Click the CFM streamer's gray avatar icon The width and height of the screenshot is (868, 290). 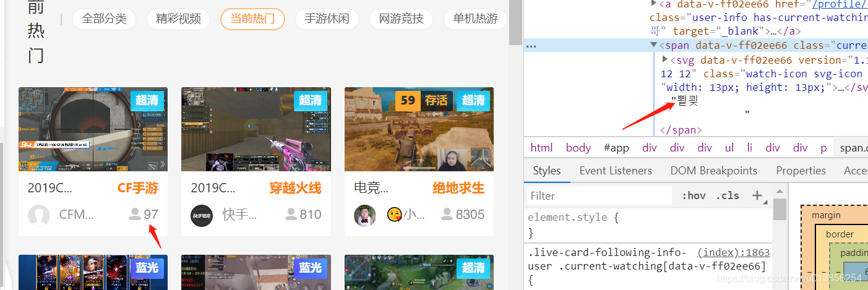(x=39, y=215)
